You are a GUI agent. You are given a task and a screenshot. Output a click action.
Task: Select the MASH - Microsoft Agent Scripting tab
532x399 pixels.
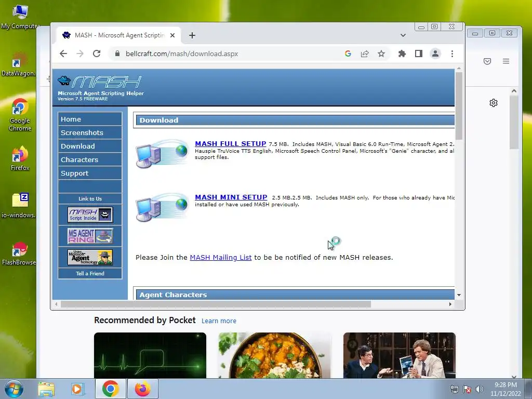coord(118,35)
